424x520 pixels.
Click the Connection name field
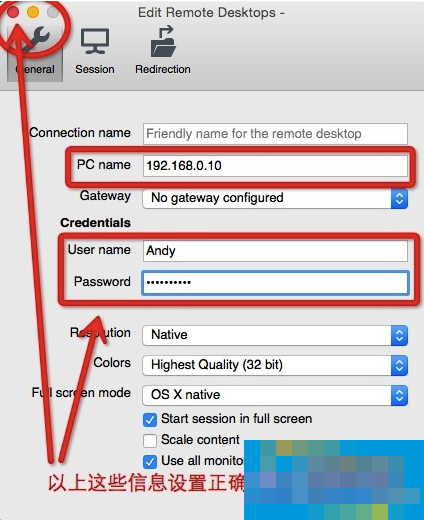tap(275, 134)
